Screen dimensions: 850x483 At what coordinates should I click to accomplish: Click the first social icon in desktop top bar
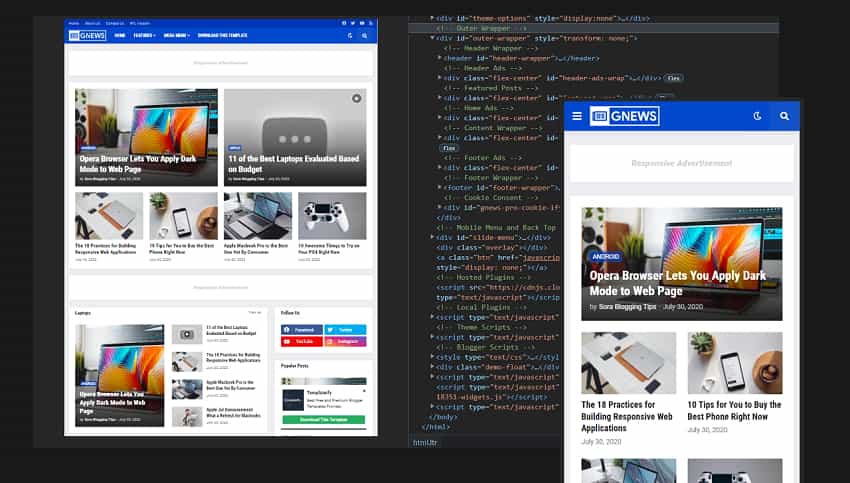344,23
